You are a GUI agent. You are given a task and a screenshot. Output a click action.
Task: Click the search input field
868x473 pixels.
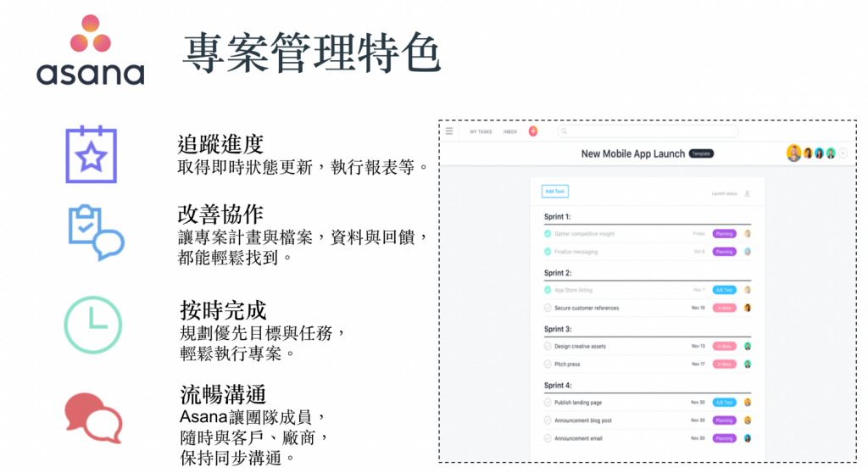648,131
